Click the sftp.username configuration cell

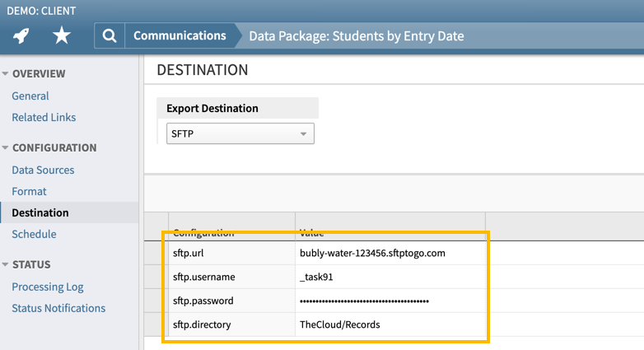coord(231,277)
